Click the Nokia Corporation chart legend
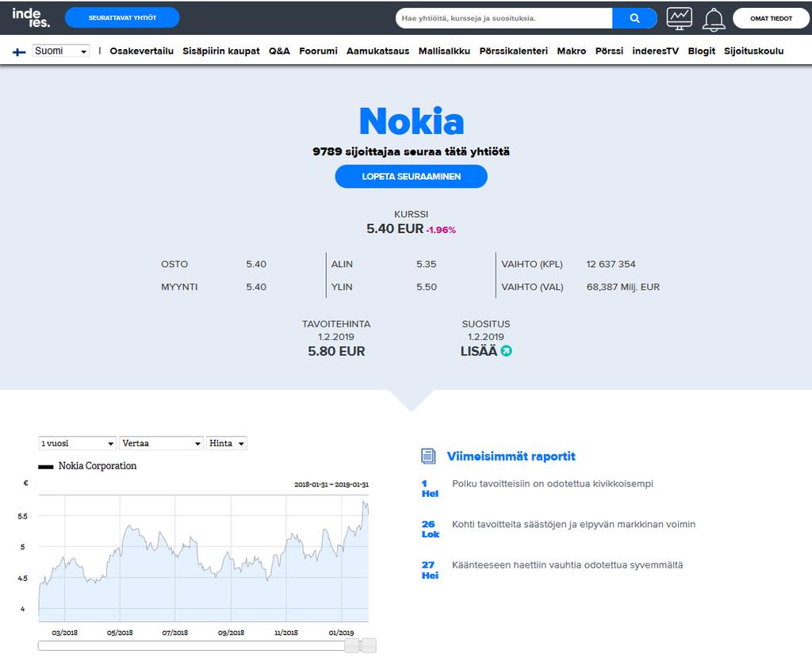 coord(87,466)
